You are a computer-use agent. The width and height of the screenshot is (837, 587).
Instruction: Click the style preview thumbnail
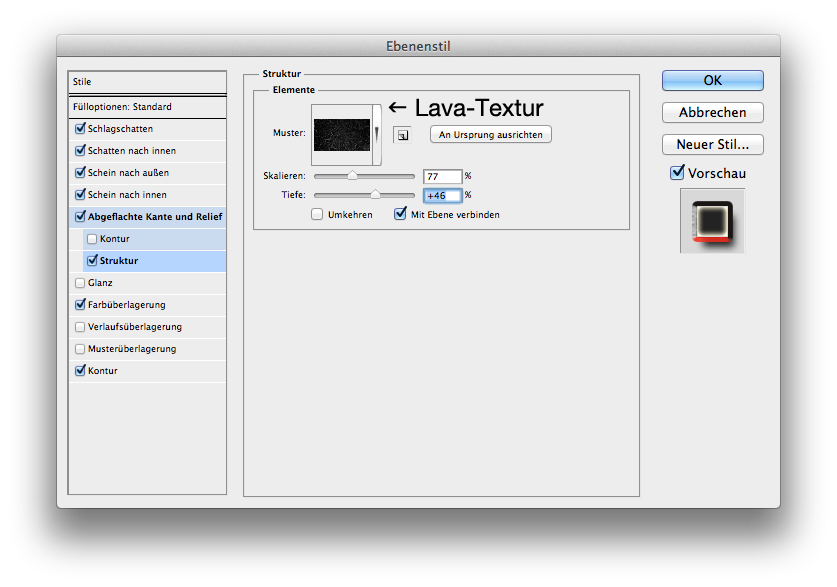tap(711, 220)
